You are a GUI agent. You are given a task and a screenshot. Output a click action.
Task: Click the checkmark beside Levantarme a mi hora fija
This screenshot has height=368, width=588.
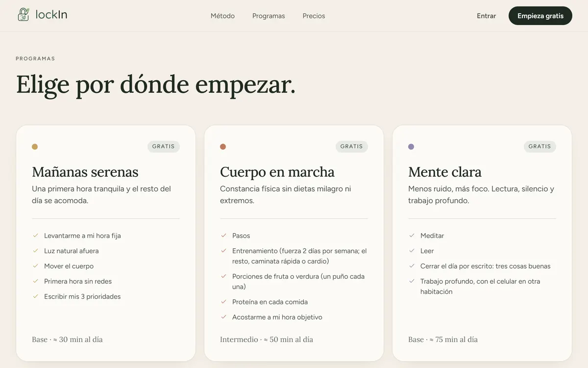pyautogui.click(x=35, y=236)
